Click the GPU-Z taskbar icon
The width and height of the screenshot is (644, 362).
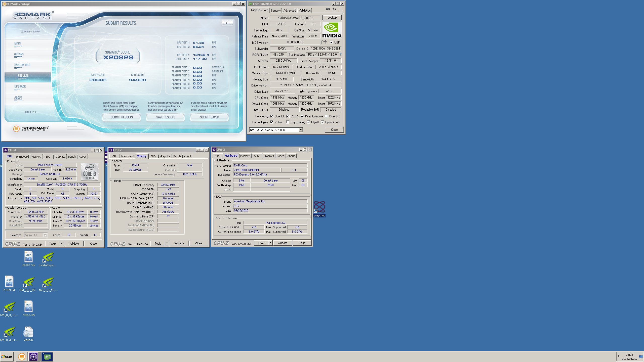click(47, 356)
